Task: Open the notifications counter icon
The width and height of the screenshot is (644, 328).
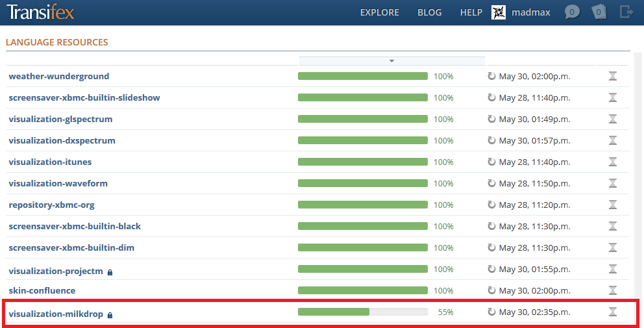Action: [599, 12]
